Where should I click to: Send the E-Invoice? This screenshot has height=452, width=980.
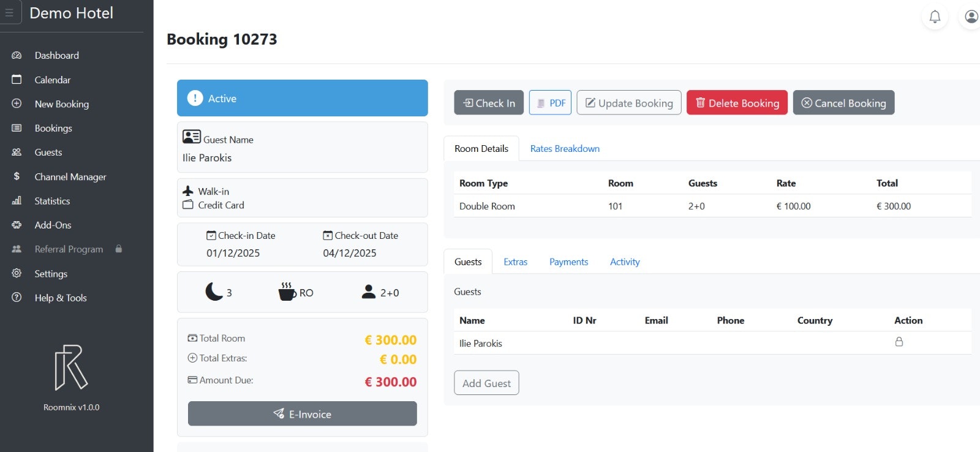(302, 413)
